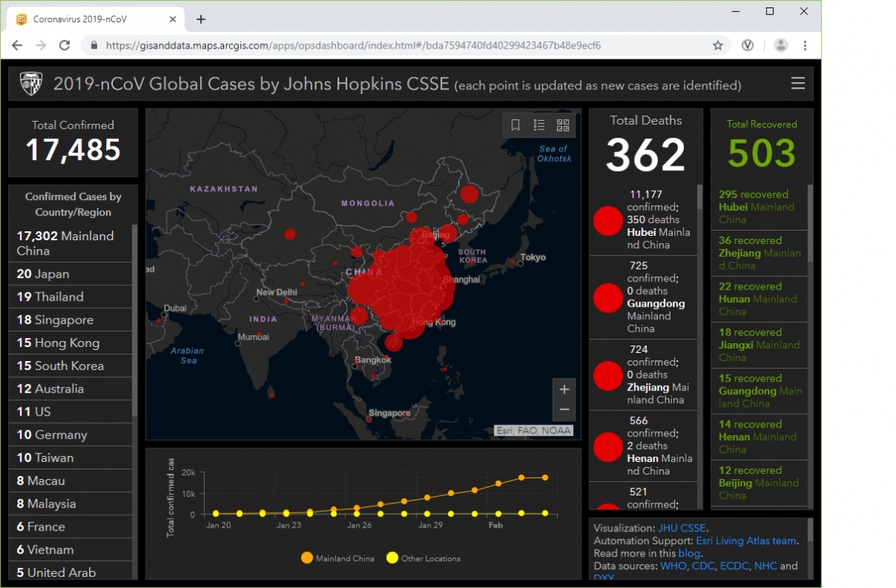Open the JHU CSSE link

pyautogui.click(x=682, y=528)
